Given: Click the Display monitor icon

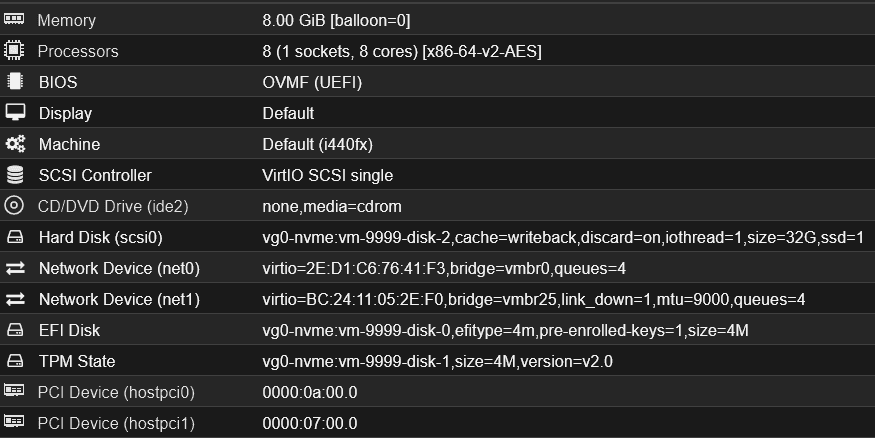Looking at the screenshot, I should (14, 113).
